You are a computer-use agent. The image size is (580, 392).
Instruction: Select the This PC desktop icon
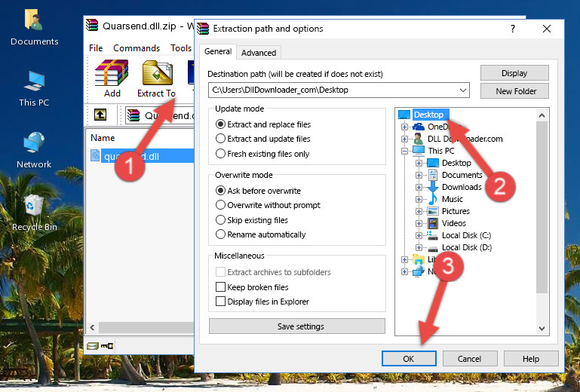click(34, 89)
